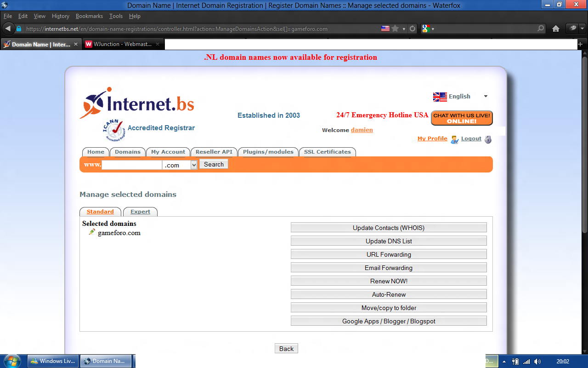This screenshot has width=588, height=368.
Task: Open the Windows Start orb
Action: [12, 361]
